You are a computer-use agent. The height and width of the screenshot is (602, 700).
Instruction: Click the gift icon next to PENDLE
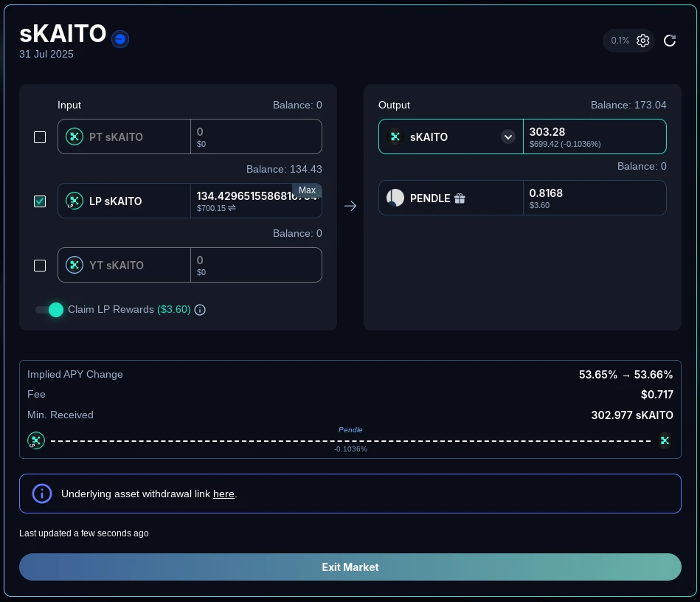[x=460, y=198]
